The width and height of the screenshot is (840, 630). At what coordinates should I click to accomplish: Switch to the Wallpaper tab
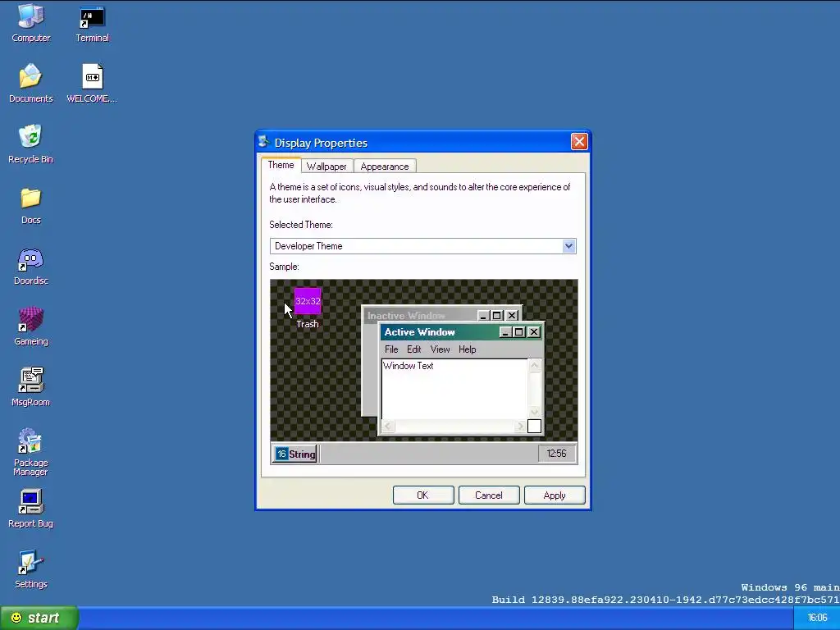326,166
